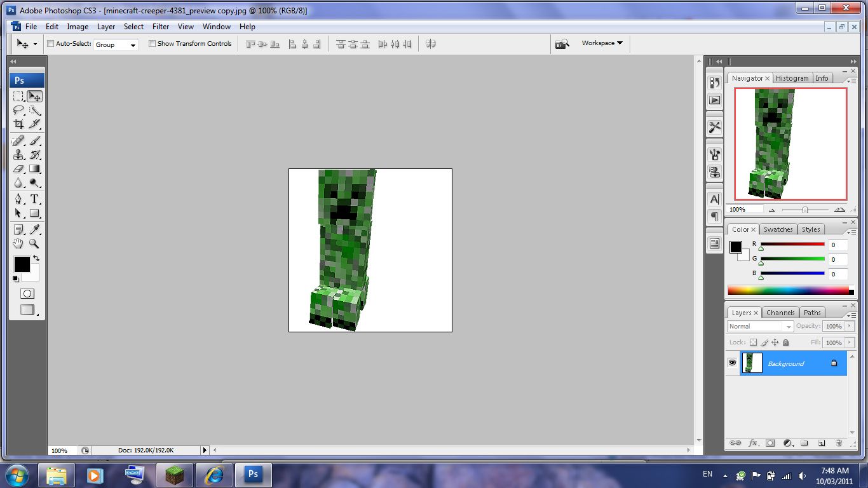Open the Color panel options menu

[851, 233]
